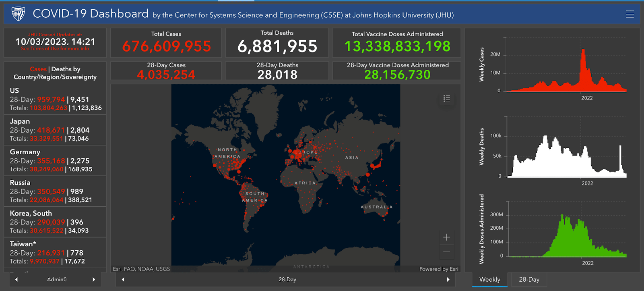Click the SOUTH AMERICA label on map

(x=255, y=197)
